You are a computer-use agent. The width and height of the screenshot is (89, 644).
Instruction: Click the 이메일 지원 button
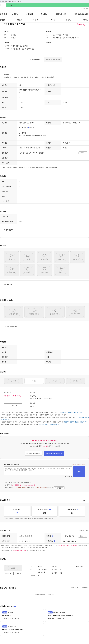pos(13,406)
